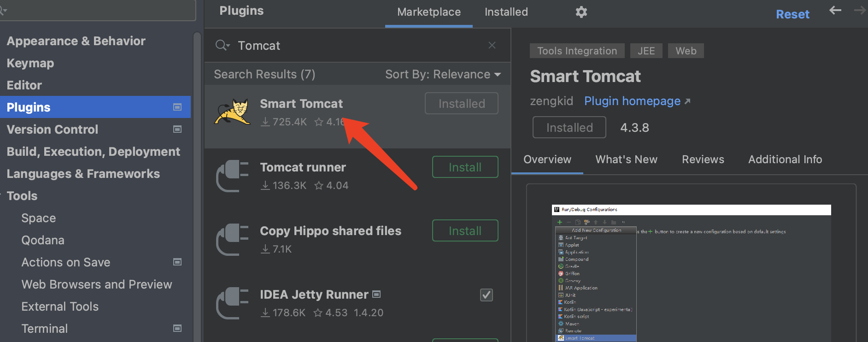This screenshot has height=342, width=868.
Task: Click the Reset link
Action: pos(792,14)
